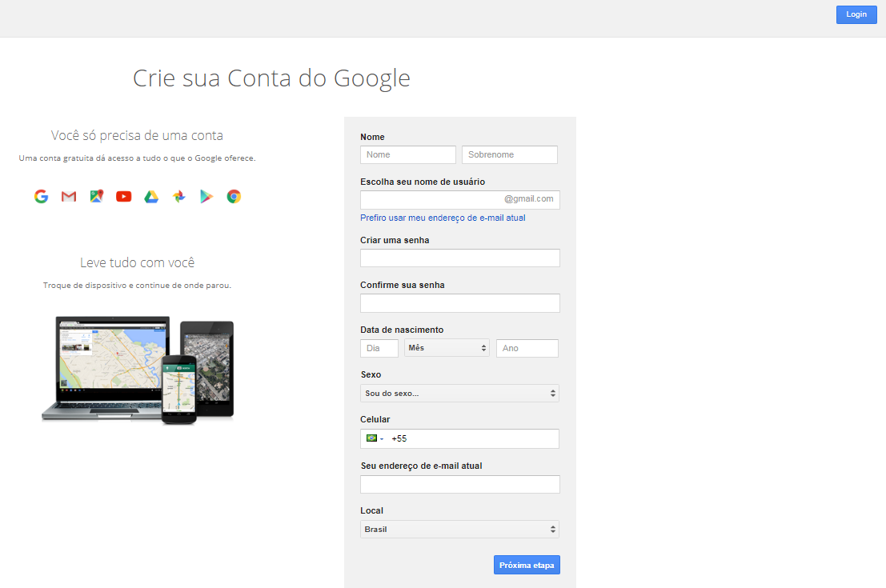
Task: Open the Sou do sexo dropdown
Action: (459, 393)
